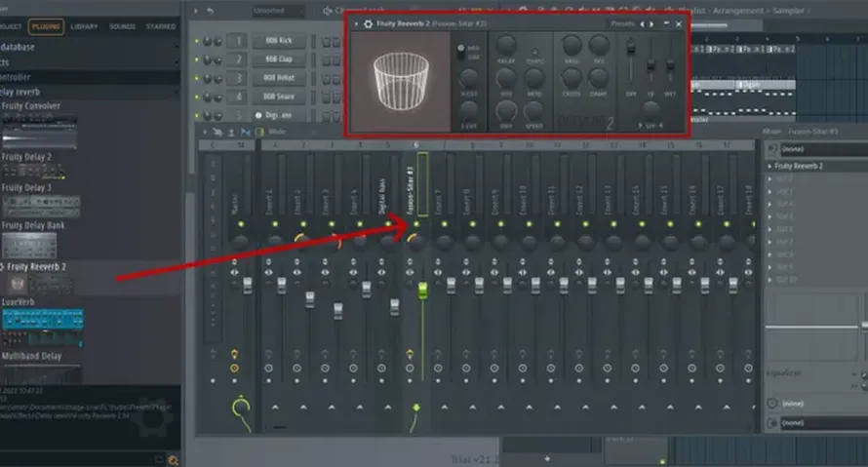Switch to the PLUGINS browser tab

coord(47,26)
